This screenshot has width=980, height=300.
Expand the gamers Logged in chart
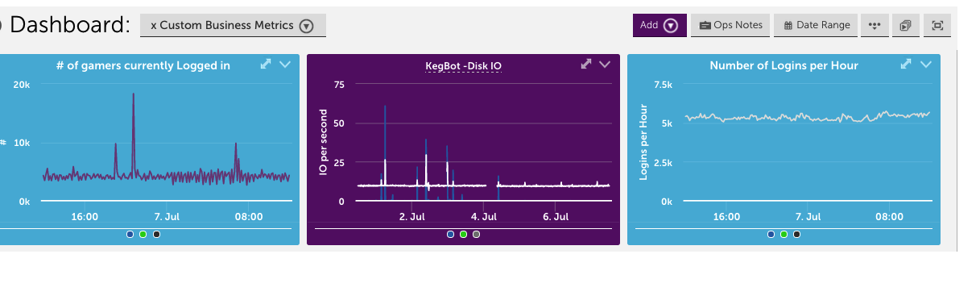tap(267, 65)
